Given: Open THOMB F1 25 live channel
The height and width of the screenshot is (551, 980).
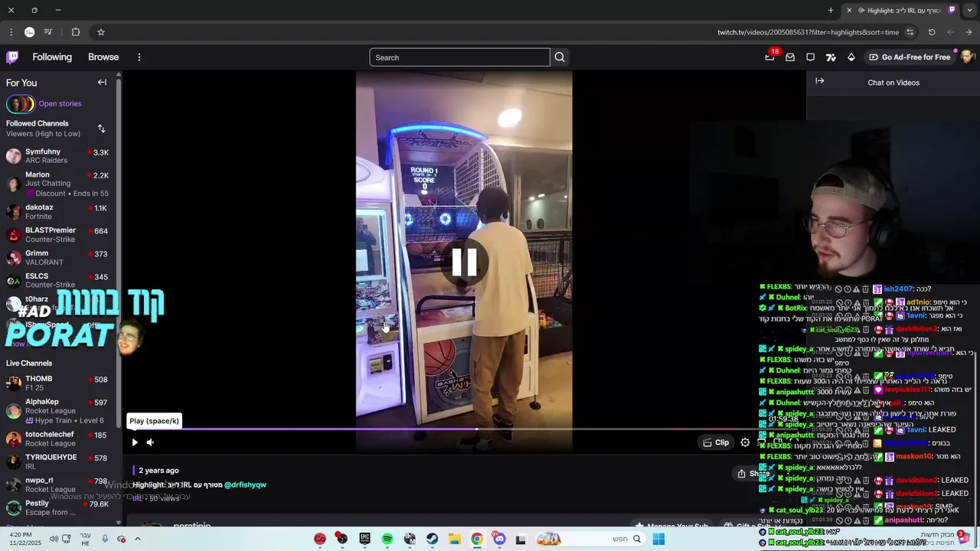Looking at the screenshot, I should (57, 383).
